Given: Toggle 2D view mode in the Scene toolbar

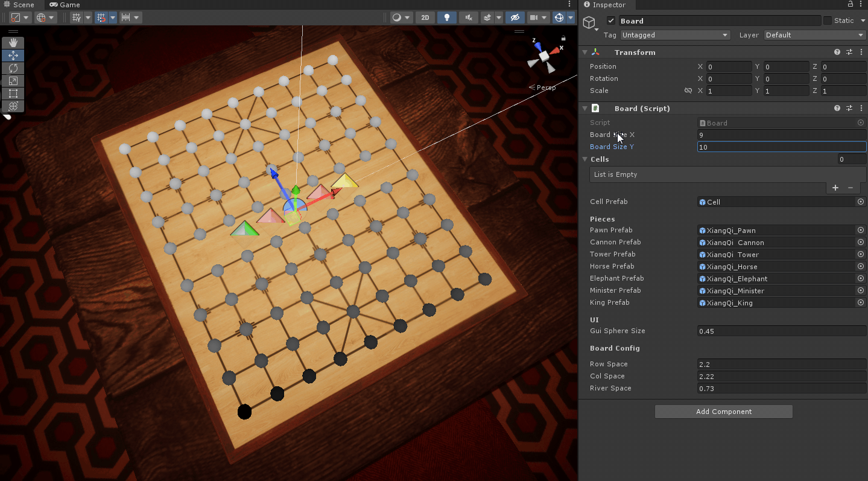Looking at the screenshot, I should click(425, 18).
